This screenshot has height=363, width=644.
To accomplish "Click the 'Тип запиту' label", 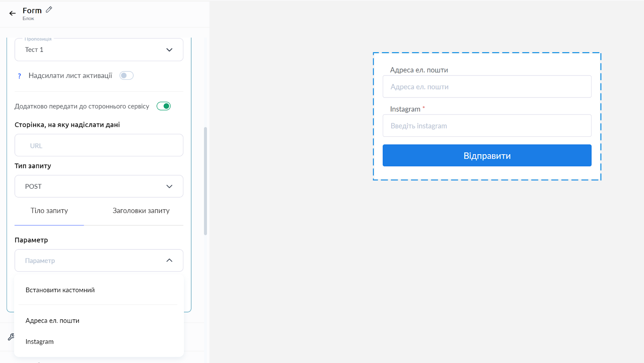I will (x=33, y=166).
